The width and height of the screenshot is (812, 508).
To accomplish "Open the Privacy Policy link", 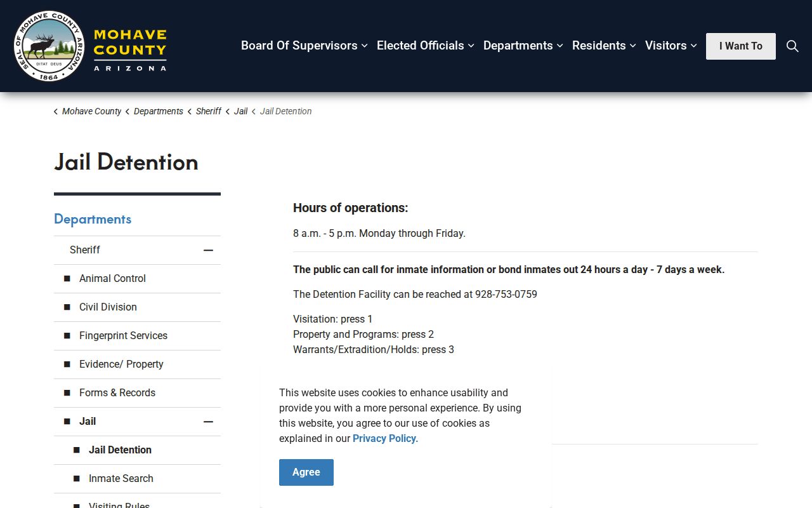I will [384, 438].
